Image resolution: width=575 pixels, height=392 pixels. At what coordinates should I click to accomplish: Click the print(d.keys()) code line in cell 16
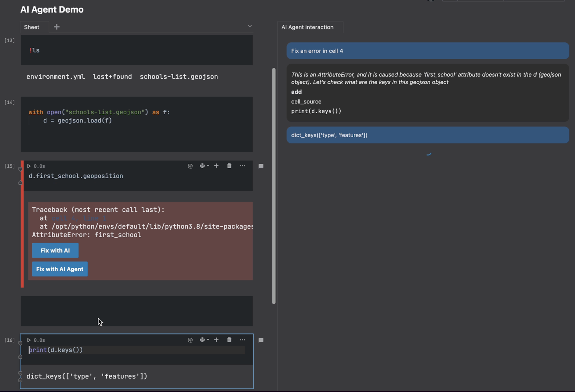pyautogui.click(x=56, y=350)
